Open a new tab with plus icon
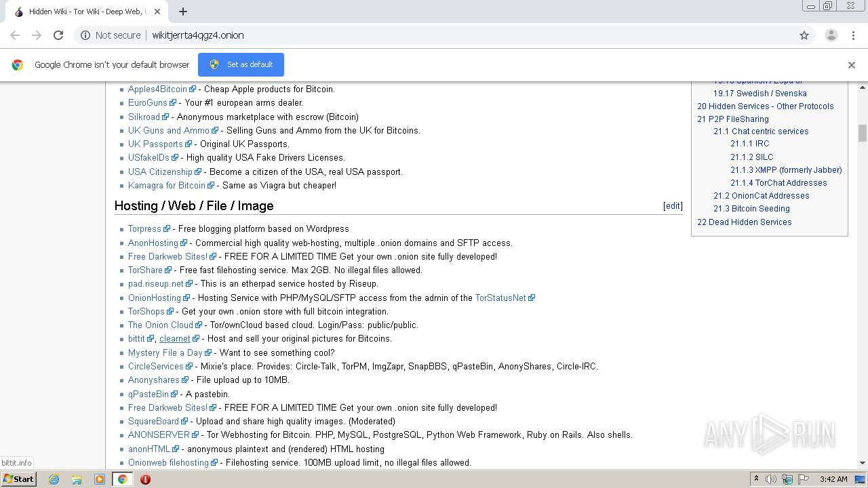The image size is (868, 488). (x=183, y=12)
